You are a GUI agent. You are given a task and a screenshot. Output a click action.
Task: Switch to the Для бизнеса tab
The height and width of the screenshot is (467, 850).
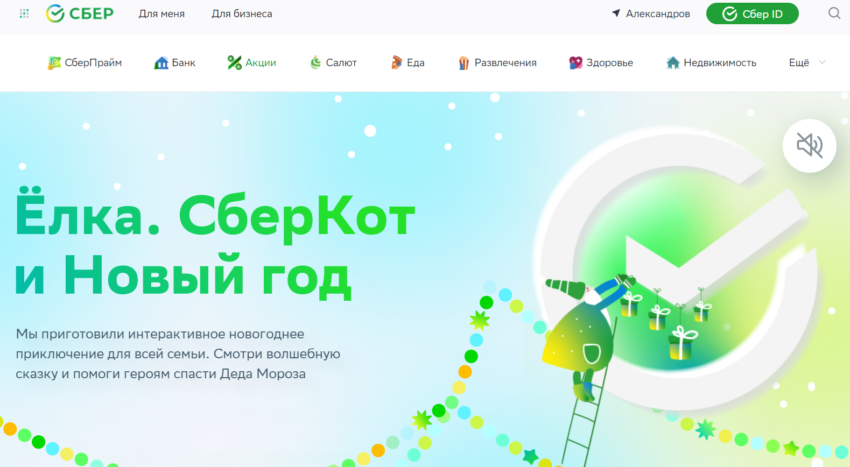pos(242,14)
